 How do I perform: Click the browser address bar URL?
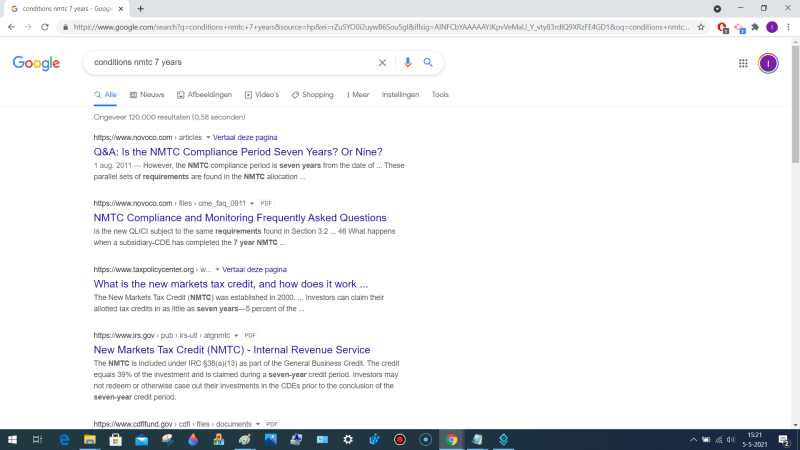(381, 27)
